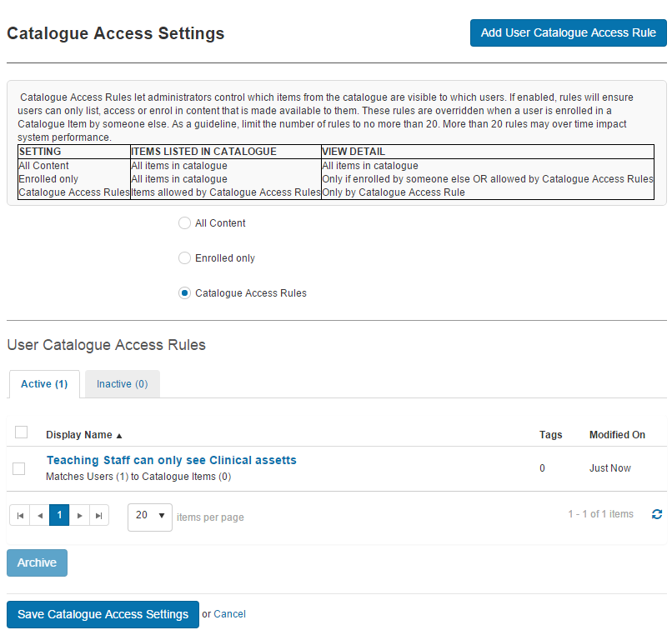Screen dimensions: 672x635
Task: Open the Active rules tab
Action: click(43, 383)
